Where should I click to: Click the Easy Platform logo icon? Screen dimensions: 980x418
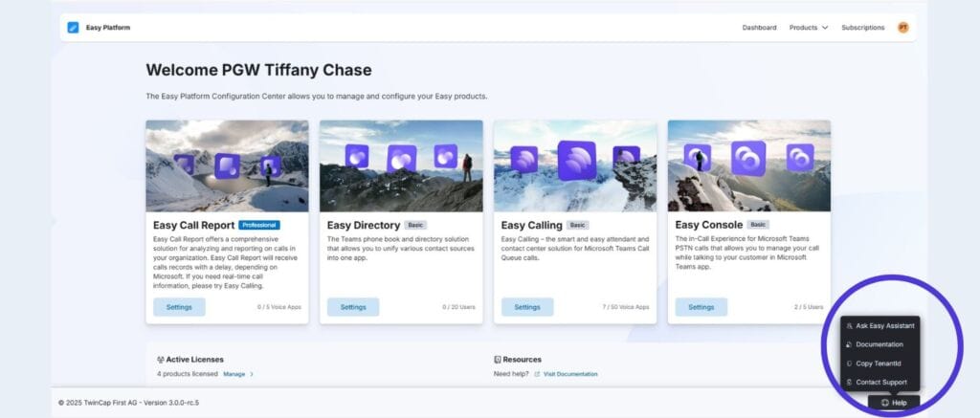point(73,28)
